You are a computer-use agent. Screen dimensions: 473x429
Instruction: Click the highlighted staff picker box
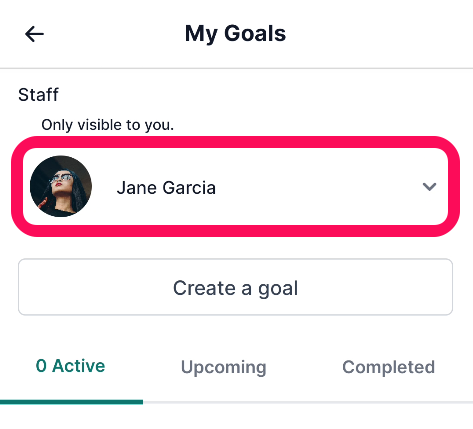[236, 187]
